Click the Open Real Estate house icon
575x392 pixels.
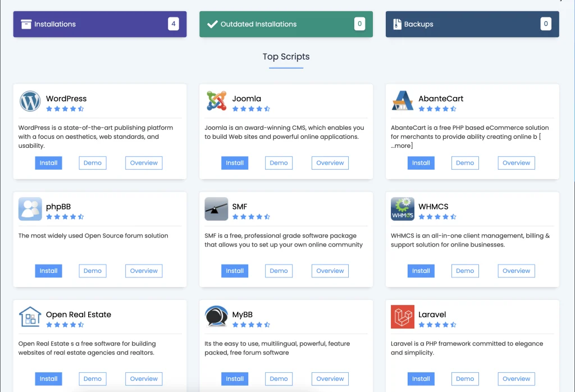point(30,316)
